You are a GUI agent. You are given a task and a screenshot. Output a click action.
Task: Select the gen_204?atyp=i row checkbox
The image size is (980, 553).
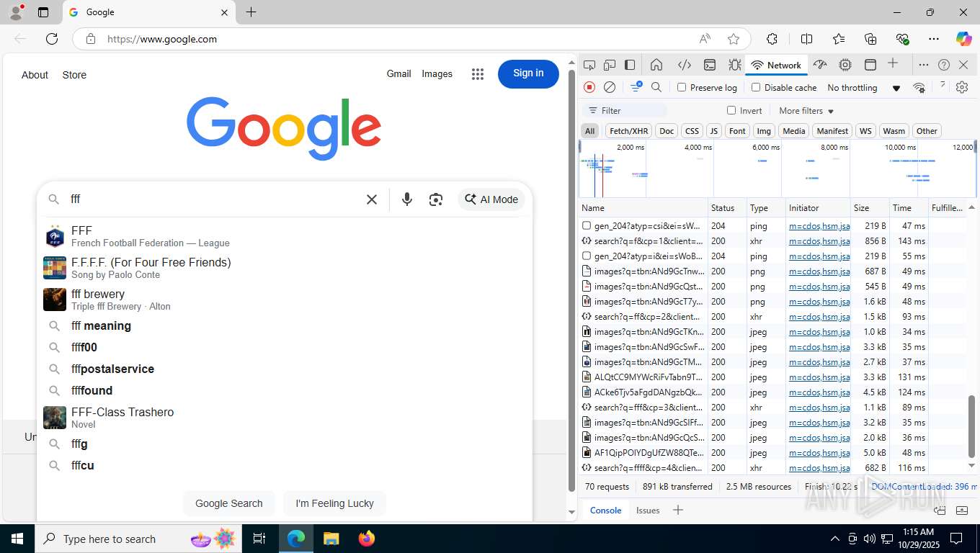coord(587,256)
